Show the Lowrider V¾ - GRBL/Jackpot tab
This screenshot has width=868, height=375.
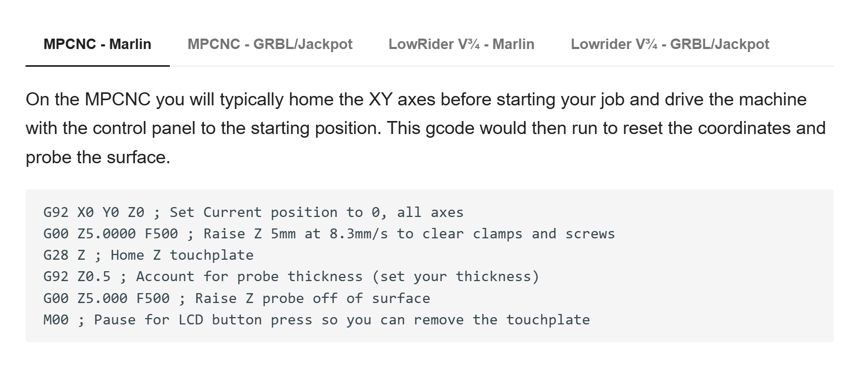pos(669,44)
